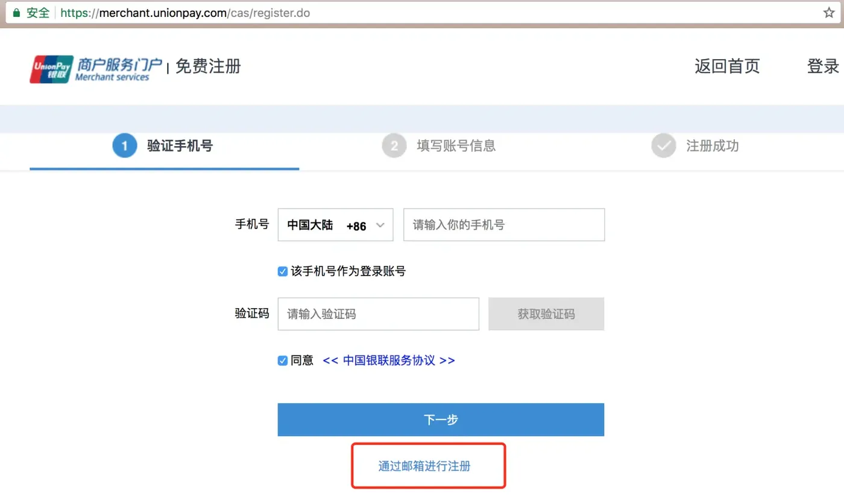Open 中国银联服务协议 service agreement link
Viewport: 844px width, 504px height.
(388, 361)
